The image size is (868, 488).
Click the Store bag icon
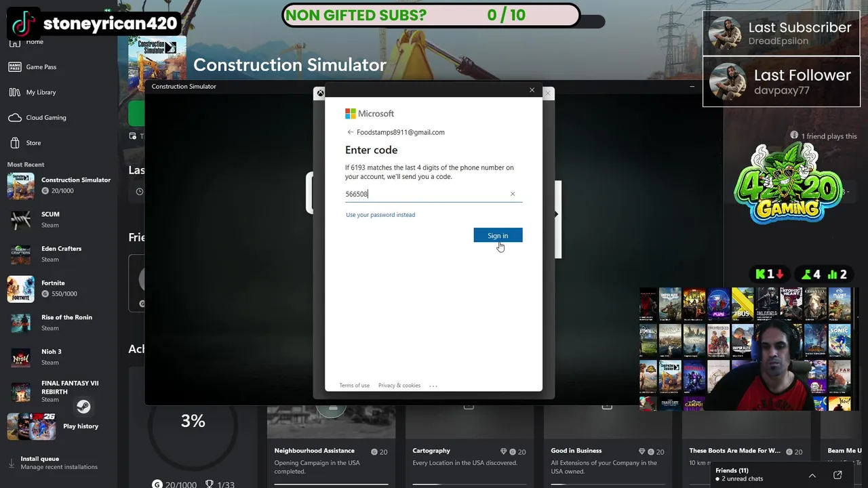[x=15, y=143]
